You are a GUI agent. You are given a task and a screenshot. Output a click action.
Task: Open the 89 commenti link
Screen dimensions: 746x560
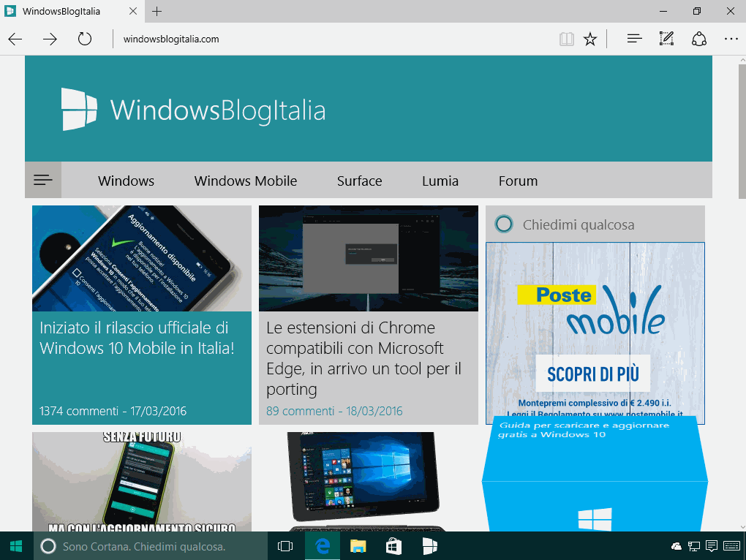point(300,411)
